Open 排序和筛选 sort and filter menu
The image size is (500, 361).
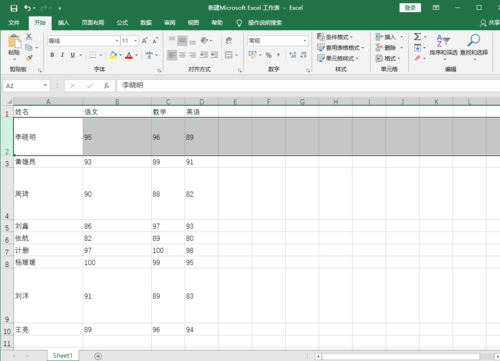pyautogui.click(x=443, y=47)
